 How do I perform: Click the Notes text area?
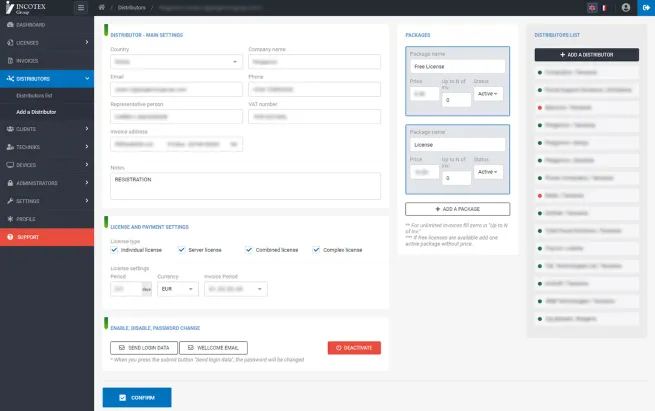pyautogui.click(x=245, y=186)
